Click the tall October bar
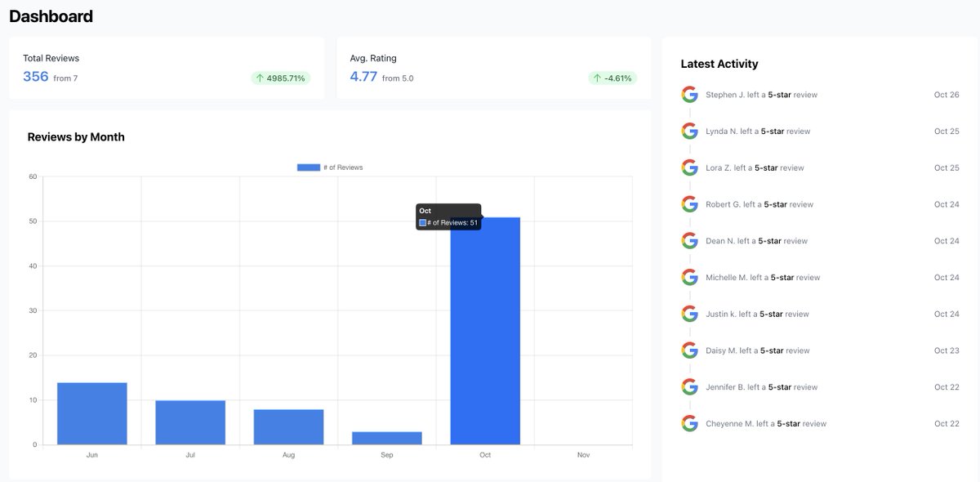Image resolution: width=980 pixels, height=482 pixels. [x=485, y=331]
